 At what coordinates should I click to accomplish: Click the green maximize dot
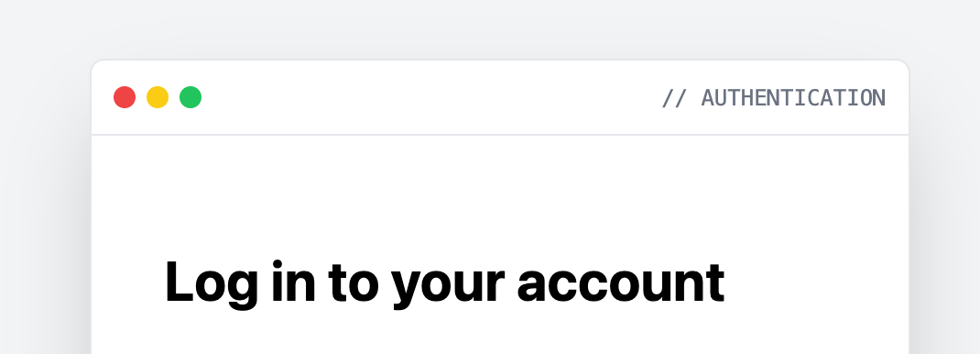[191, 97]
